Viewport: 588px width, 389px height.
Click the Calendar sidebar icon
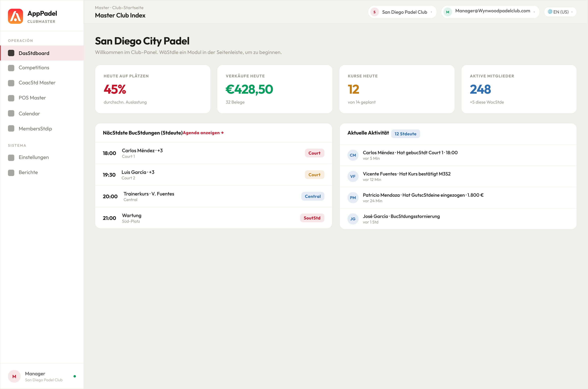tap(11, 114)
